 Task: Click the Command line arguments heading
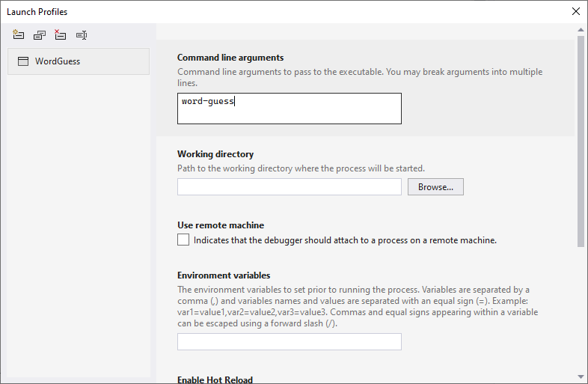[230, 58]
